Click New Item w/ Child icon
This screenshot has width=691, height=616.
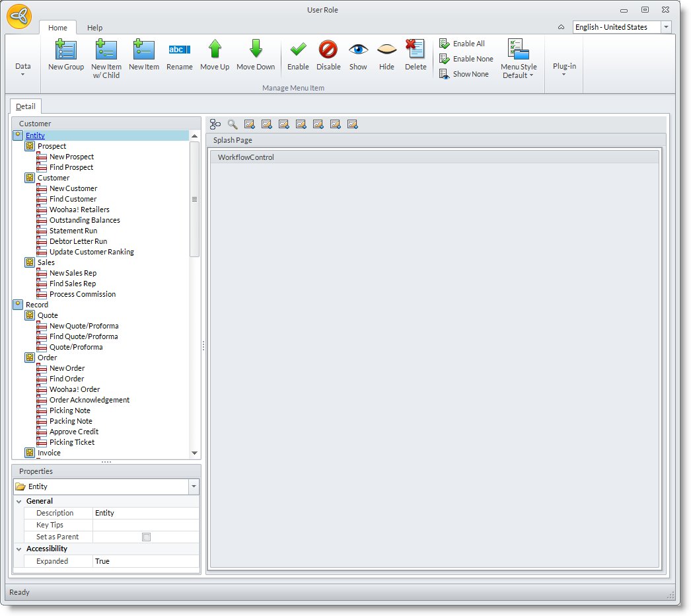click(x=106, y=51)
